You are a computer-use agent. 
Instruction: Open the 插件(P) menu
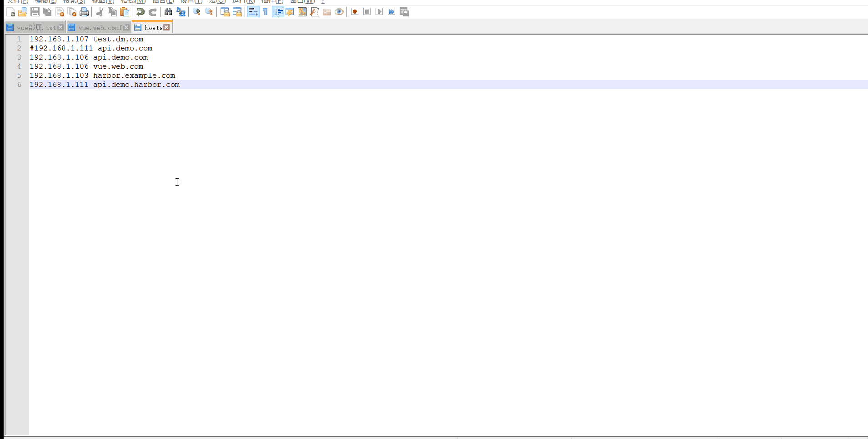coord(271,2)
